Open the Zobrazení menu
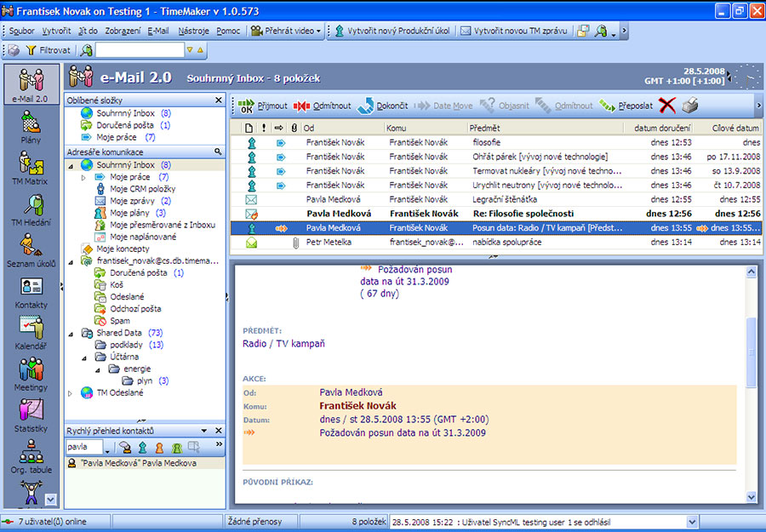This screenshot has width=766, height=532. pyautogui.click(x=123, y=31)
